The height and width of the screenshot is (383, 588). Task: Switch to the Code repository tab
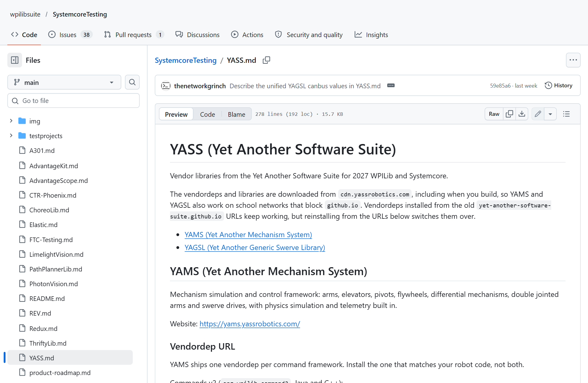(x=24, y=35)
